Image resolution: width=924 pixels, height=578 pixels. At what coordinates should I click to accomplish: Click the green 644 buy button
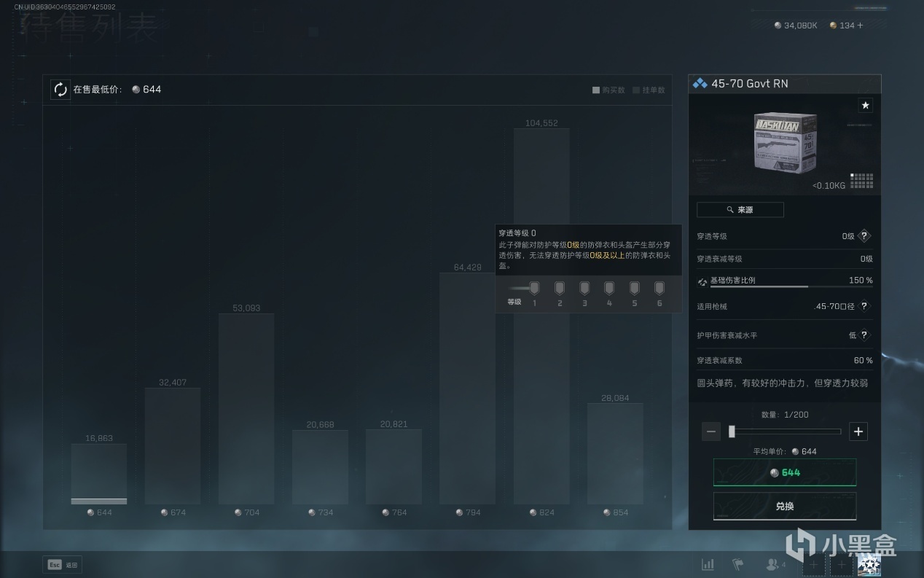[x=785, y=472]
